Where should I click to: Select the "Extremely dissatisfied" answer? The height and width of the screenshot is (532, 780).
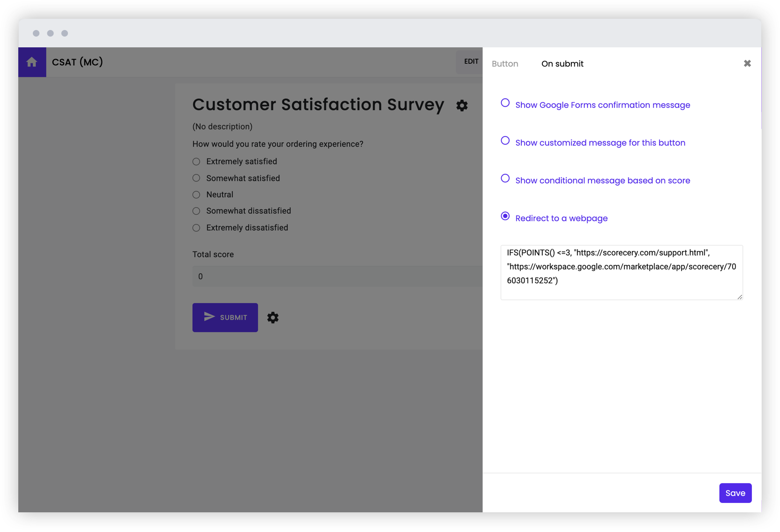[x=196, y=228]
